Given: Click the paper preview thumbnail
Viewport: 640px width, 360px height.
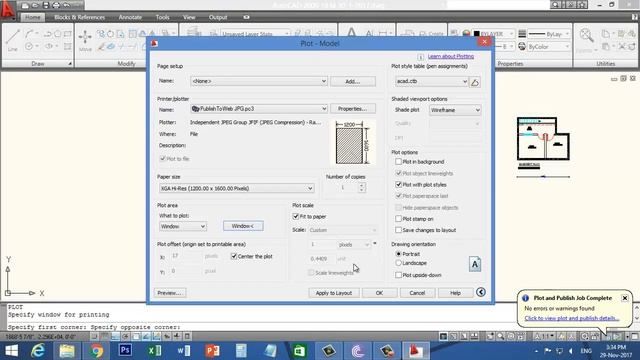Looking at the screenshot, I should (352, 143).
